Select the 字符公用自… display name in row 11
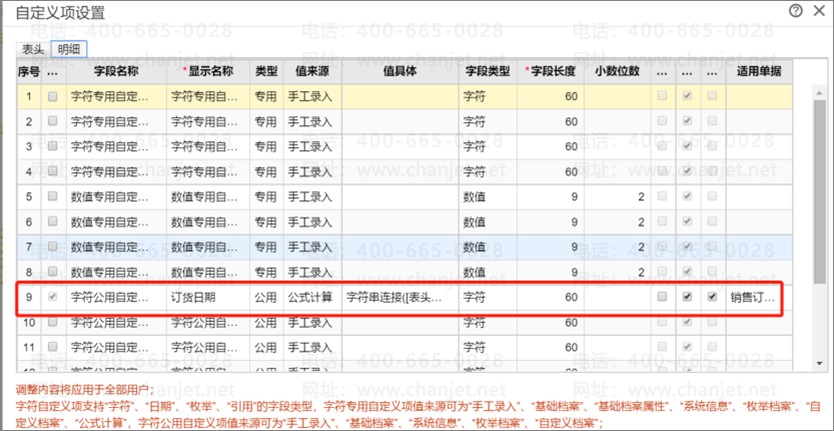This screenshot has height=431, width=834. (208, 347)
